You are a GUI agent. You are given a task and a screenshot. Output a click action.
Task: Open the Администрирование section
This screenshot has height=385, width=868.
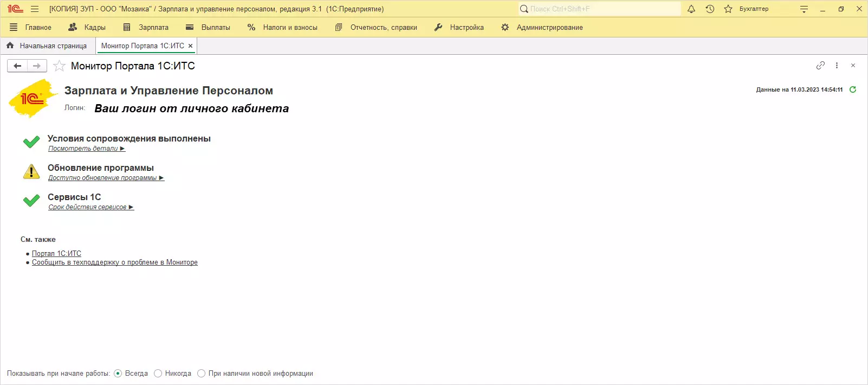542,27
